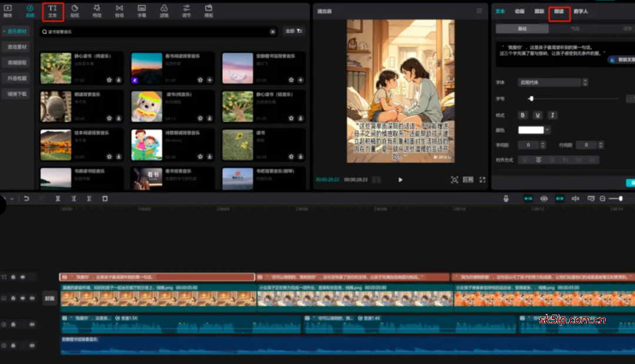The width and height of the screenshot is (635, 364).
Task: Open the 转场 (Transitions) panel
Action: point(119,11)
